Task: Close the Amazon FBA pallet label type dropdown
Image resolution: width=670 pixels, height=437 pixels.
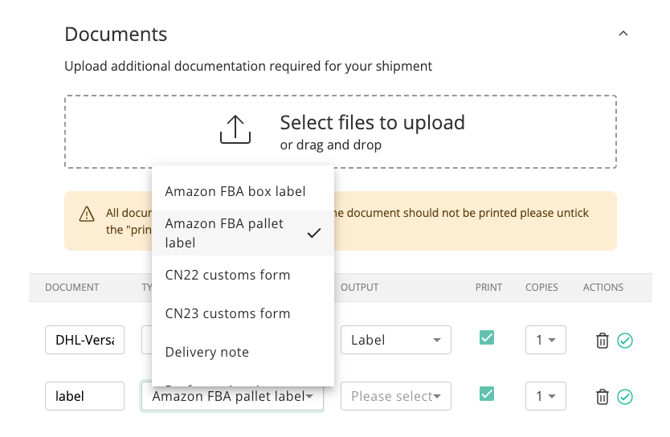Action: coord(232,396)
